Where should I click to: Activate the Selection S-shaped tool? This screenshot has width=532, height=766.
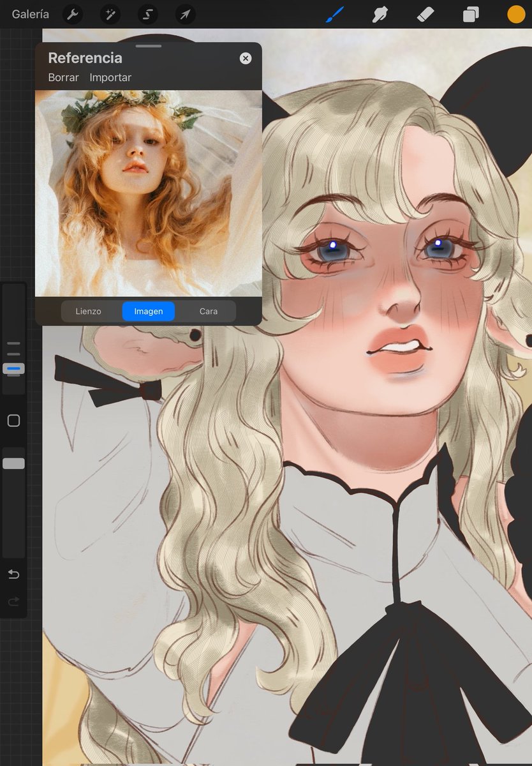[x=148, y=14]
